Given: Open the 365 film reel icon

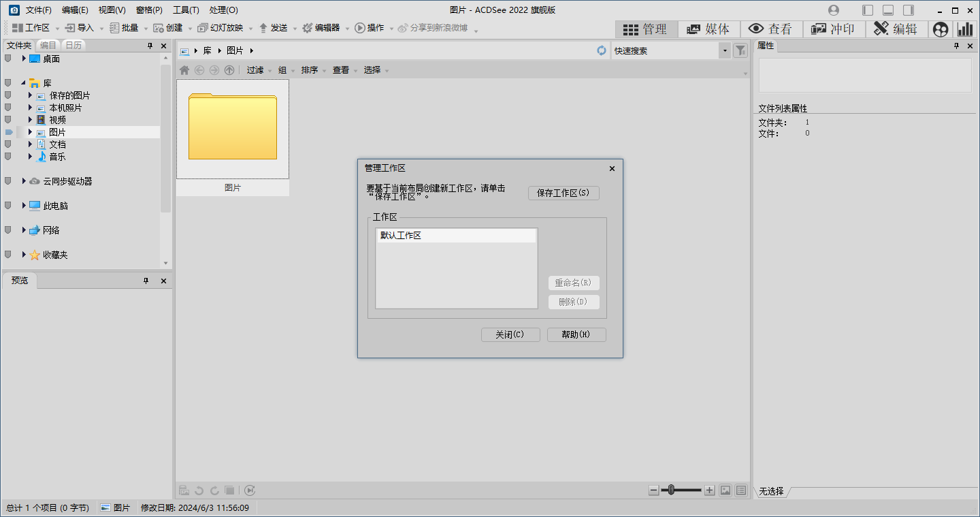Looking at the screenshot, I should [941, 29].
